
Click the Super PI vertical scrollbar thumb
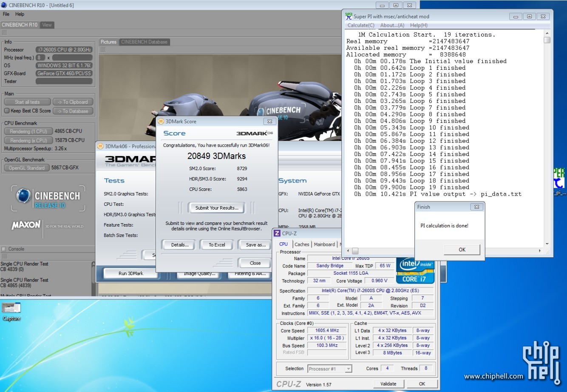(x=547, y=40)
